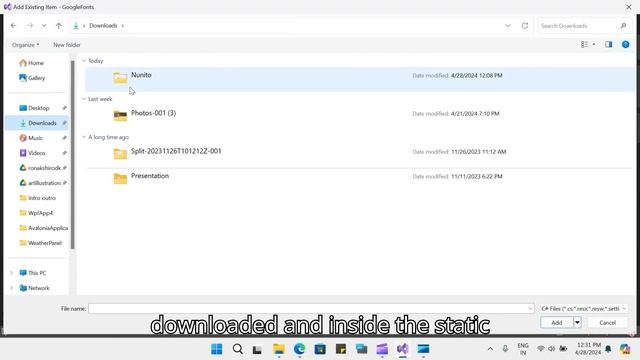
Task: Open the Organize menu
Action: (x=25, y=45)
